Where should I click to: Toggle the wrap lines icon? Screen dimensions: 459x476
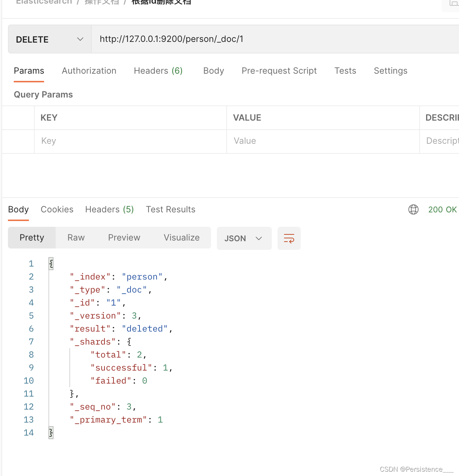[x=289, y=238]
